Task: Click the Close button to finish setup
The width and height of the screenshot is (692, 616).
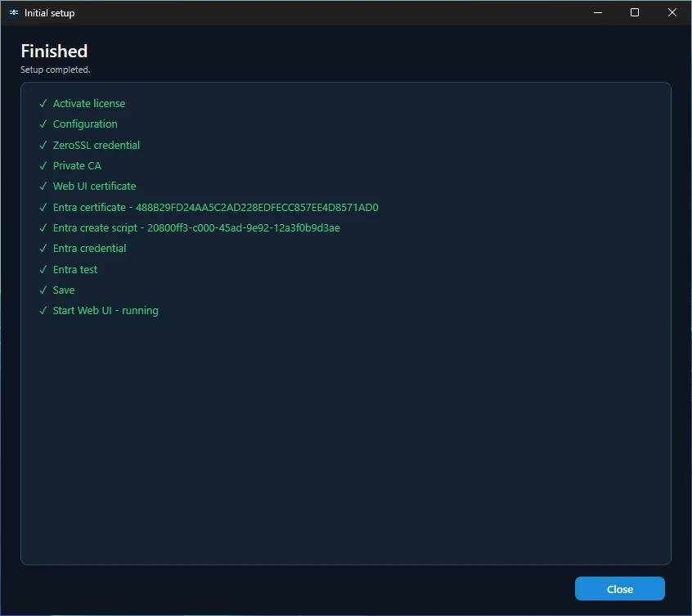Action: (619, 589)
